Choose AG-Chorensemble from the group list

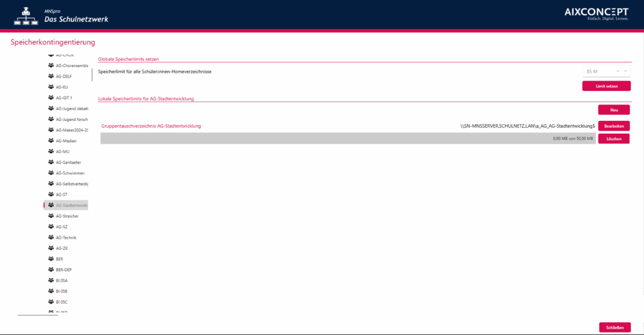coord(71,66)
